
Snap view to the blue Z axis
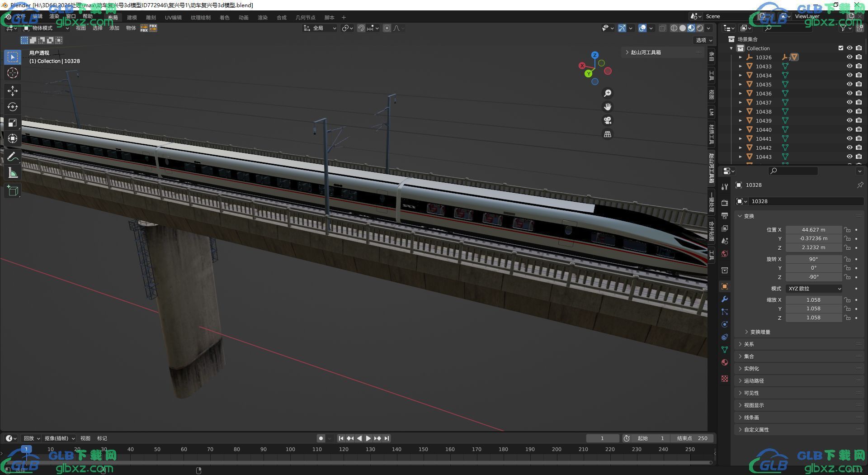595,55
